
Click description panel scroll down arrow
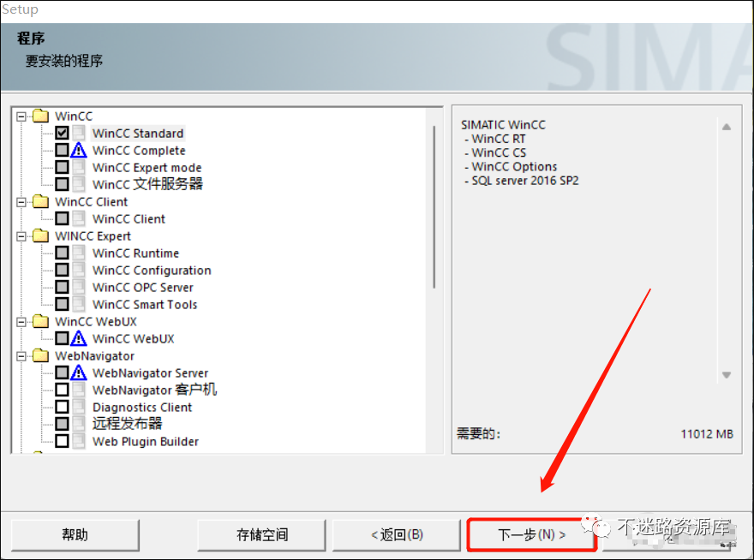[727, 375]
